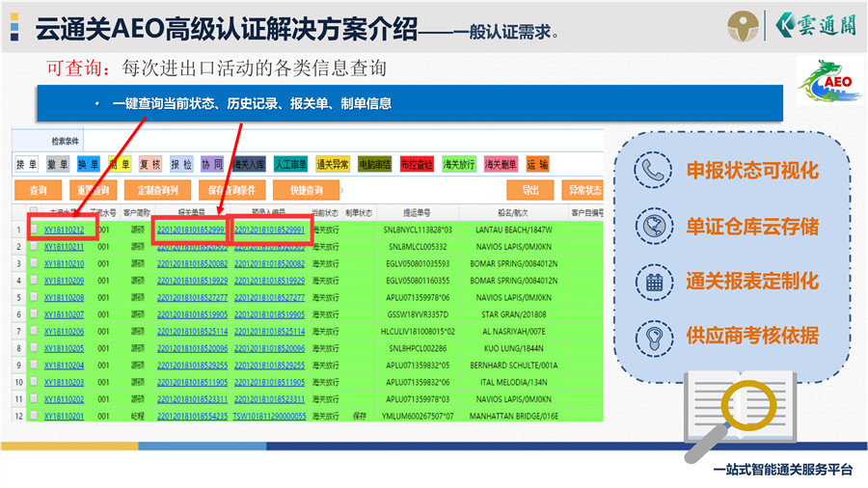Screen dimensions: 868x488
Task: Click the calendar icon beside 通关报表定制化
Action: coord(654,282)
